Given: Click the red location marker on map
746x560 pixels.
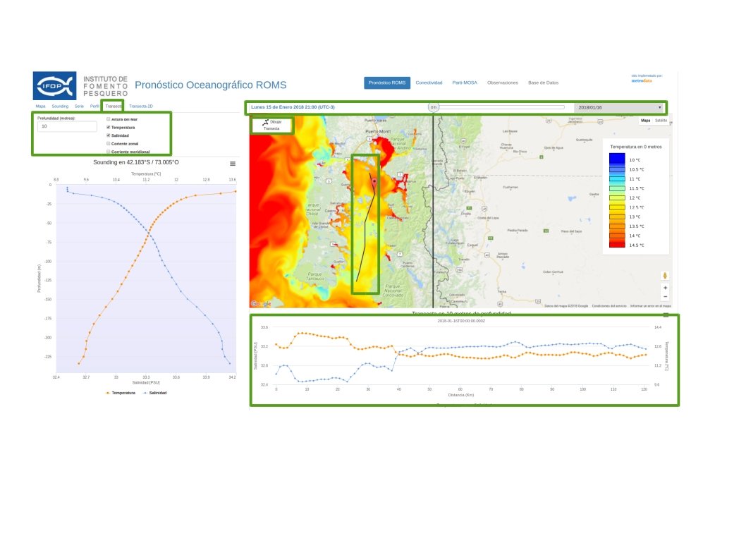Looking at the screenshot, I should (374, 181).
